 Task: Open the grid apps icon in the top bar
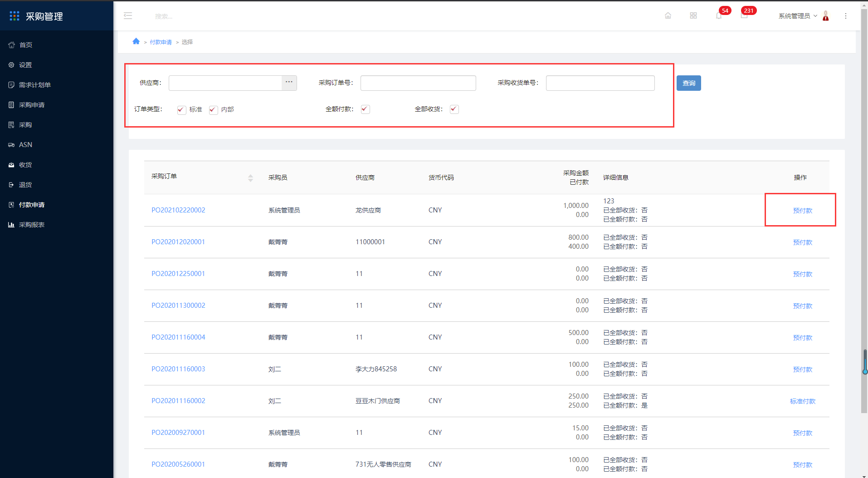point(693,15)
